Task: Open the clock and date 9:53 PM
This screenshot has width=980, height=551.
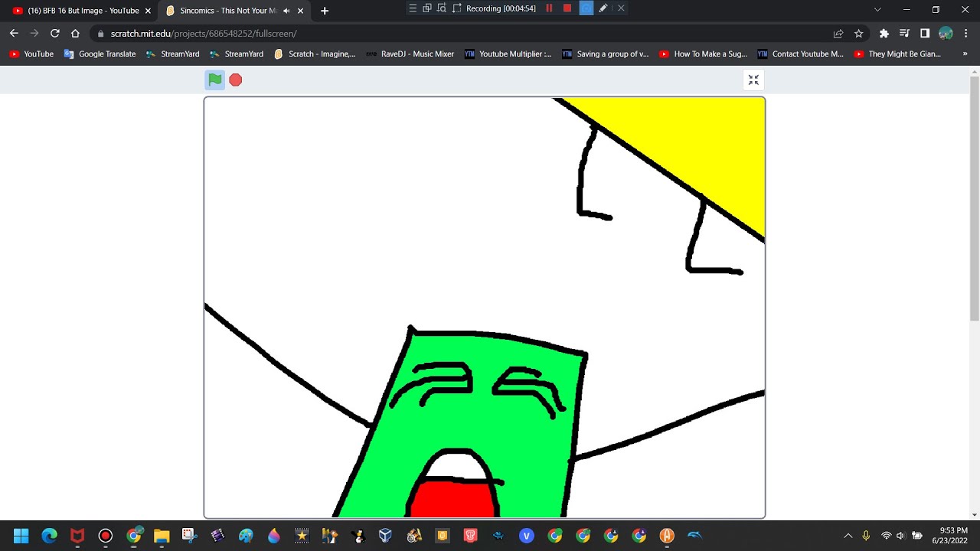Action: pyautogui.click(x=949, y=536)
